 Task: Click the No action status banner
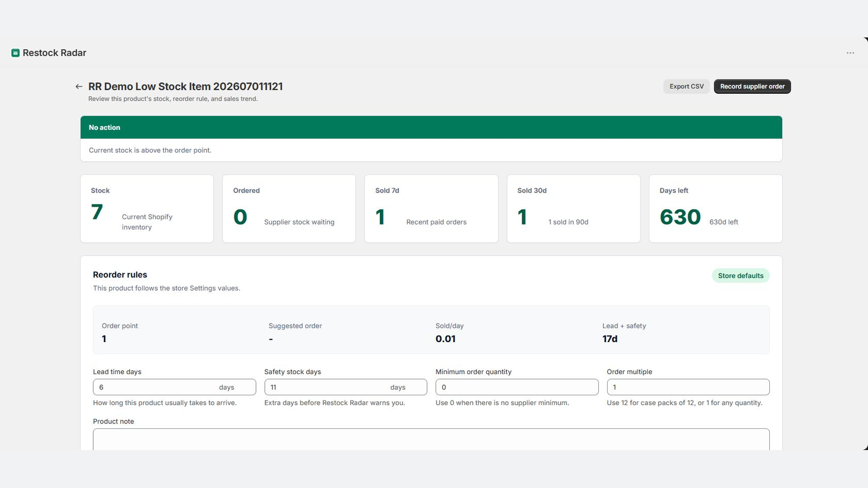(x=431, y=127)
